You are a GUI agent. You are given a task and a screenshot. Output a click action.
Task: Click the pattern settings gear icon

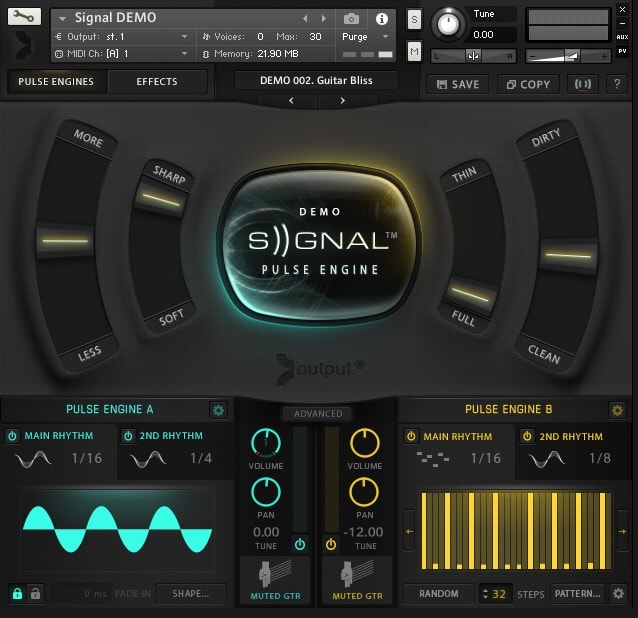coord(618,594)
